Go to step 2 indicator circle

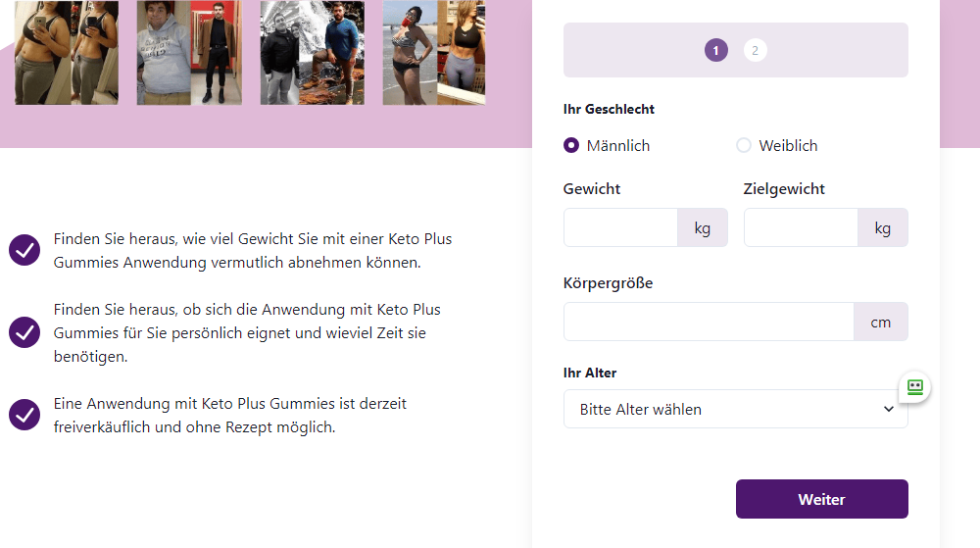coord(755,50)
